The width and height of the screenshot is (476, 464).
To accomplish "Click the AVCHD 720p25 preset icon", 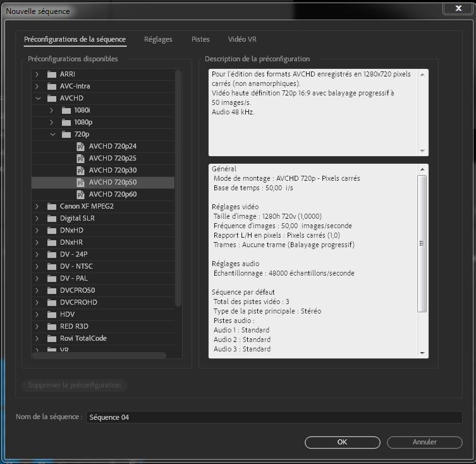I will (80, 158).
